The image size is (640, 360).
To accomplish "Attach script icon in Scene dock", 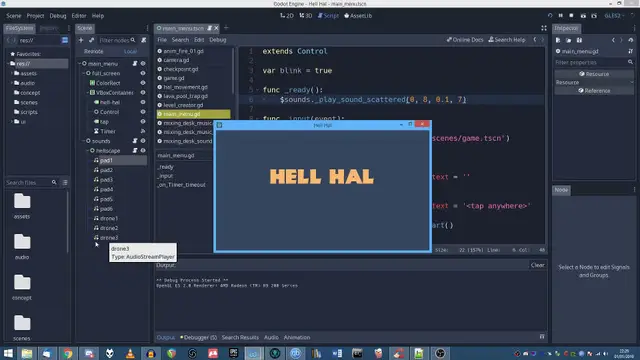I will pos(144,40).
